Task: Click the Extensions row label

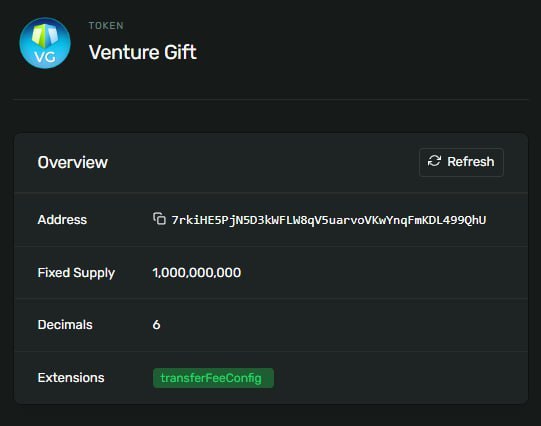Action: [x=71, y=378]
